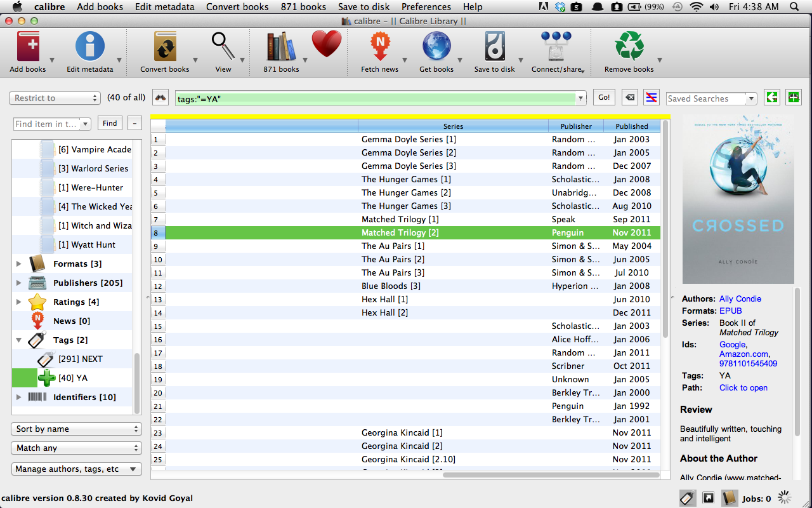
Task: Collapse the Tags category
Action: (18, 340)
